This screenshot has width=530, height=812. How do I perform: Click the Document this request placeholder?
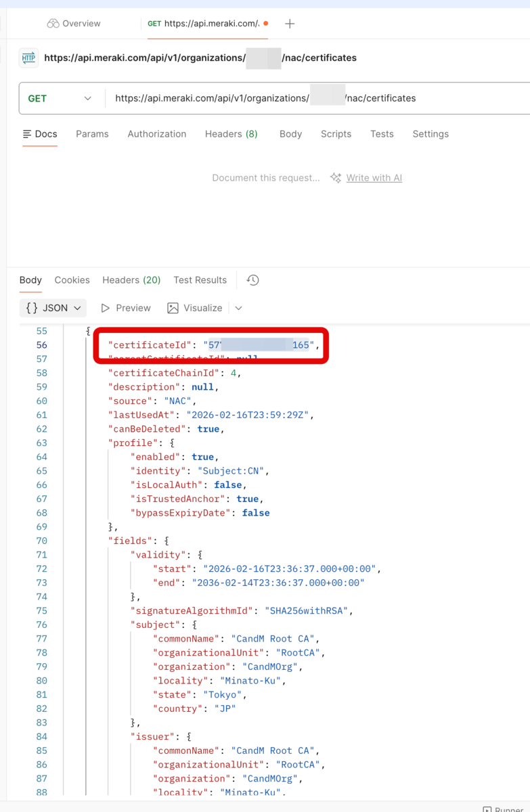[x=266, y=178]
